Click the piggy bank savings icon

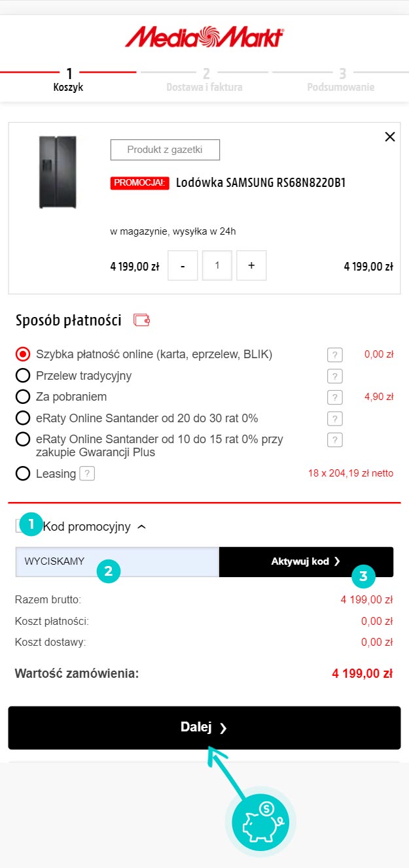point(260,822)
